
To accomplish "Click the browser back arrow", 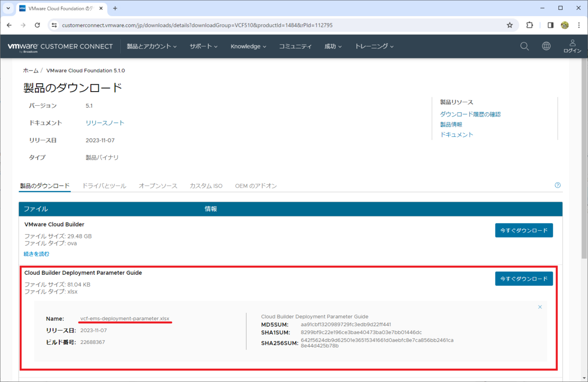I will point(9,25).
